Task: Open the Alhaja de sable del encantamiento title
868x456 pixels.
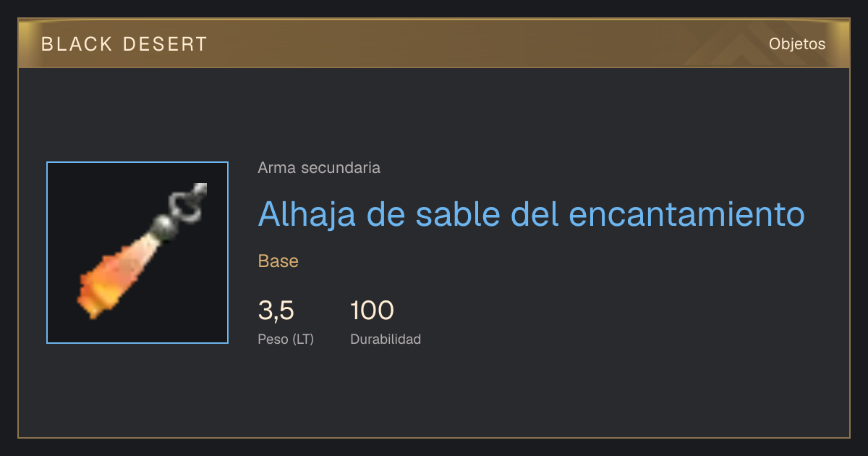Action: (532, 214)
